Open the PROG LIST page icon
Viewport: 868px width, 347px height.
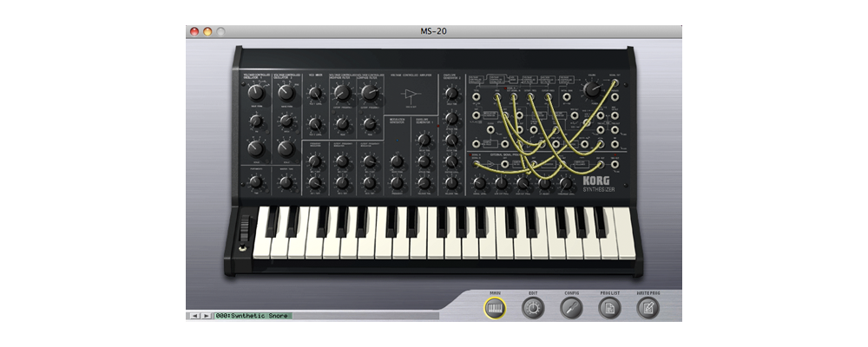click(609, 308)
